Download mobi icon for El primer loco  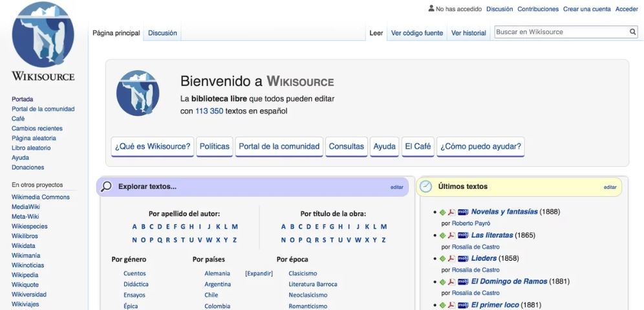463,305
